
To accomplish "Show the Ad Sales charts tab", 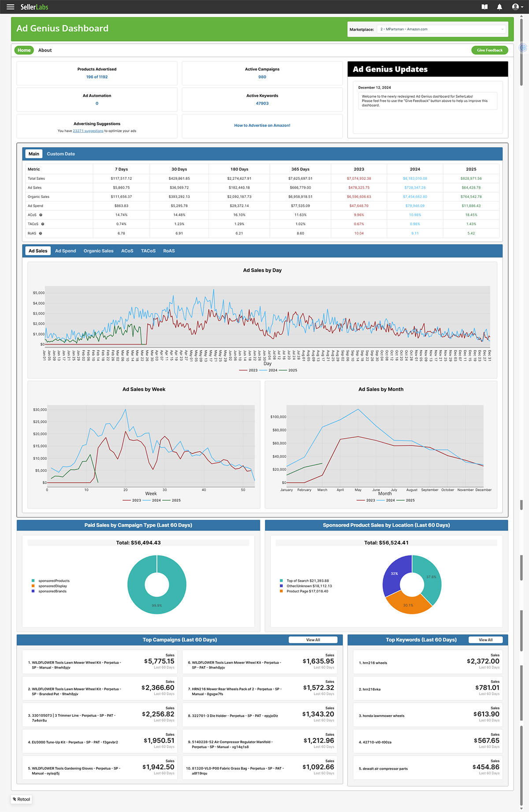I will [x=38, y=251].
